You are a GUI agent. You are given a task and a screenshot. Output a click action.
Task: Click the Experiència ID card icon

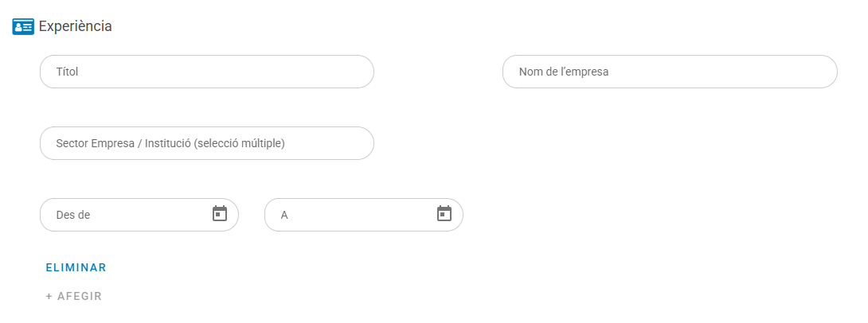click(x=23, y=26)
